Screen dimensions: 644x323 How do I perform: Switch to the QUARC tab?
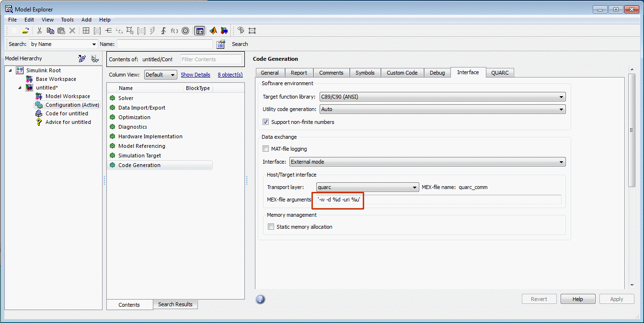tap(500, 73)
